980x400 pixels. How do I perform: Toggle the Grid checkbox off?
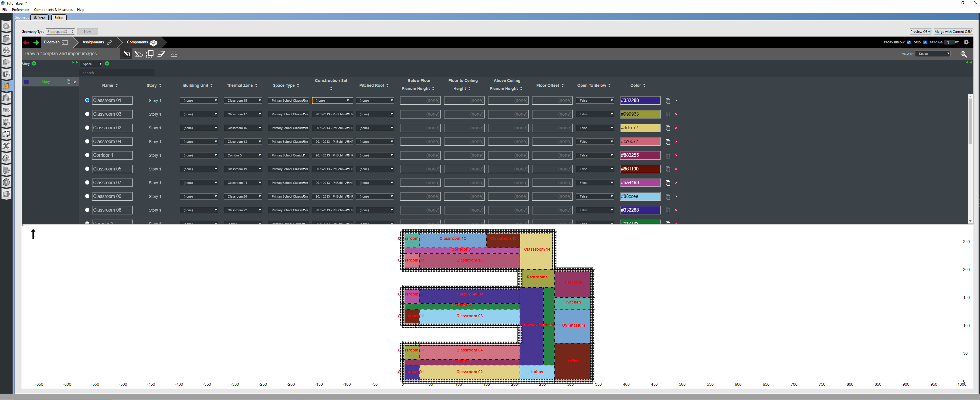[x=925, y=43]
